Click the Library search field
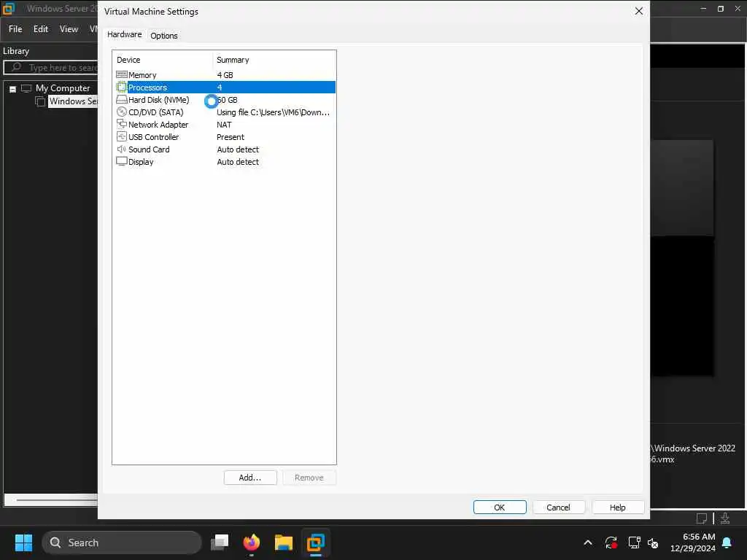747x560 pixels. 50,68
